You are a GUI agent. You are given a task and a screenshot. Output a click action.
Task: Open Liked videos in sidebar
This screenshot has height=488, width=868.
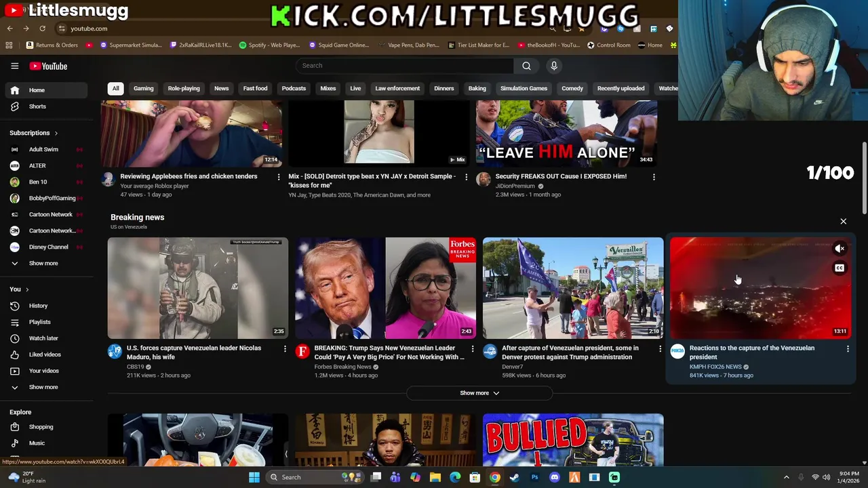pos(46,354)
